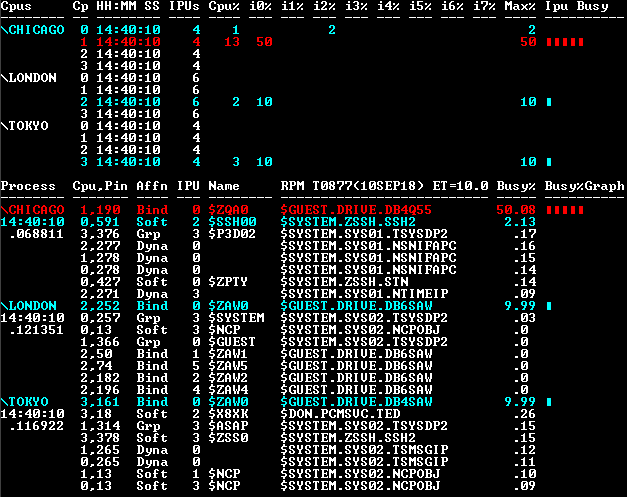Select process name $ZAW1
Image resolution: width=627 pixels, height=497 pixels.
pyautogui.click(x=228, y=354)
